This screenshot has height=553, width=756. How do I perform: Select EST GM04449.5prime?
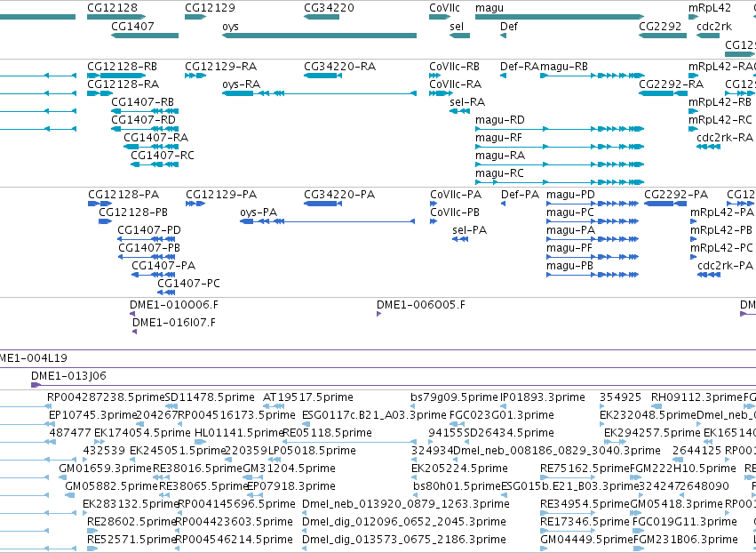coord(586,539)
